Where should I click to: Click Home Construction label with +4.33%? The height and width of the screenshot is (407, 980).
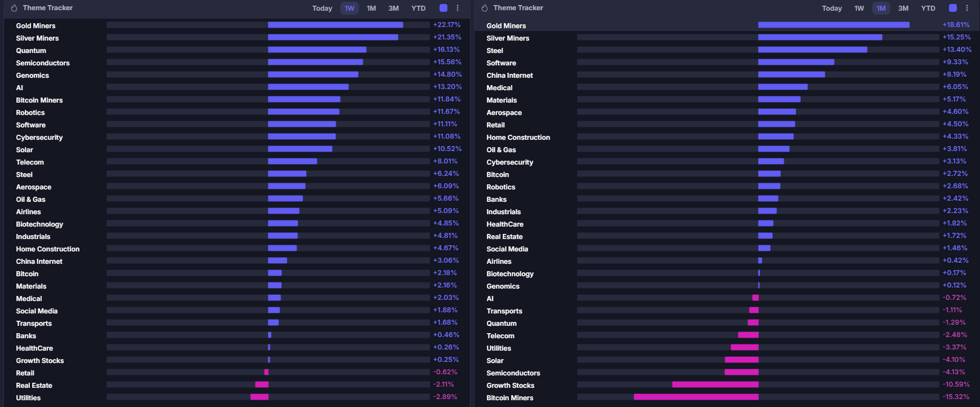tap(518, 138)
